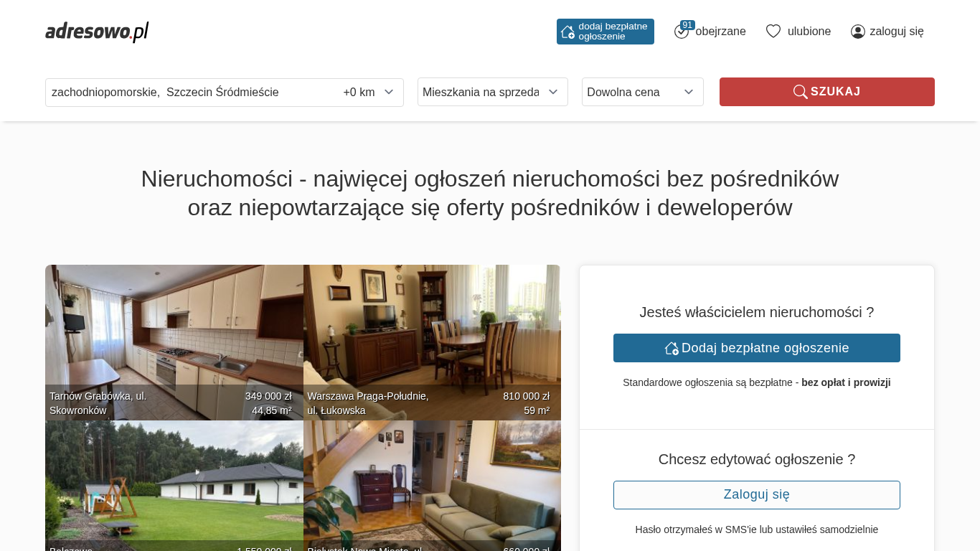Click the outlined Zaloguj się button
The image size is (980, 551).
click(x=757, y=495)
